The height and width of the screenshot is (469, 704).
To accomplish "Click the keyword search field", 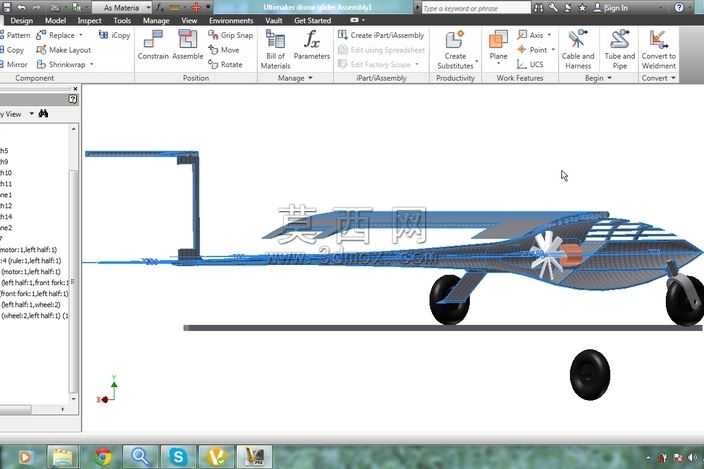I will pyautogui.click(x=476, y=8).
